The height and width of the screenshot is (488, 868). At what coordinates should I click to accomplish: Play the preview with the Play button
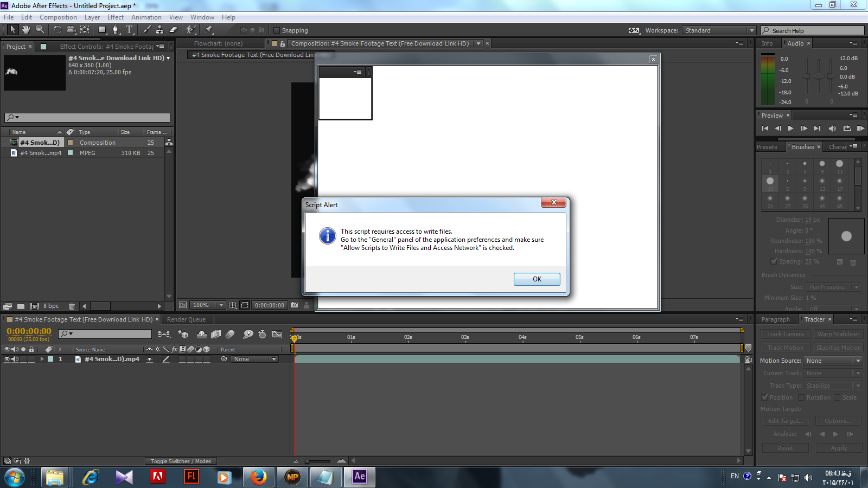(790, 129)
